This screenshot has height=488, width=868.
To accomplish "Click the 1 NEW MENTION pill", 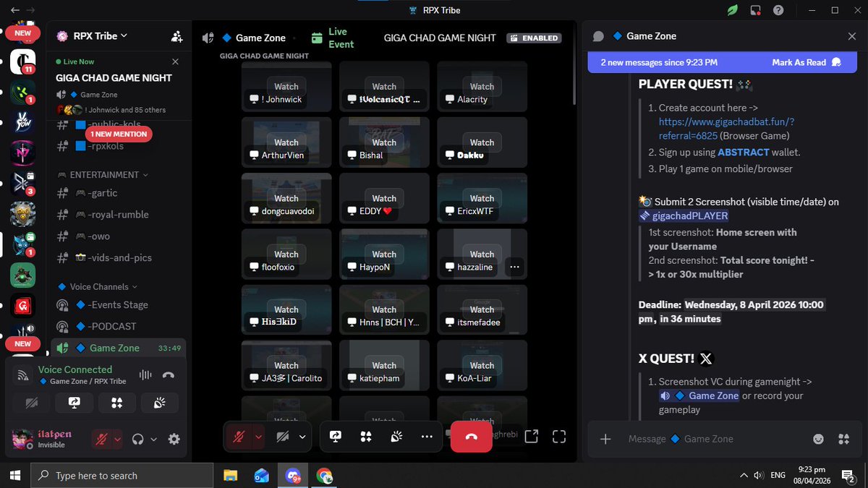I will click(119, 134).
